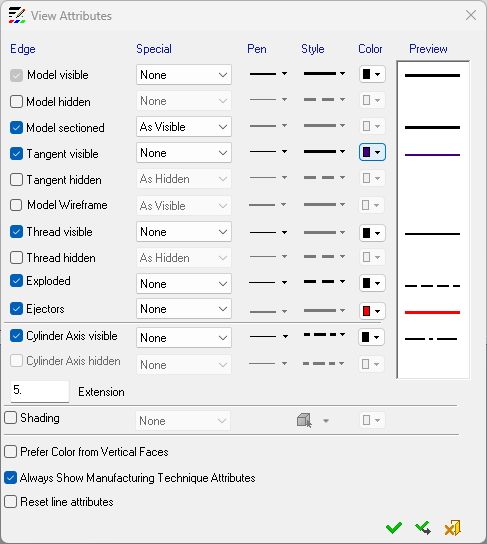This screenshot has height=544, width=487.
Task: Click the Extension value input field
Action: point(40,391)
